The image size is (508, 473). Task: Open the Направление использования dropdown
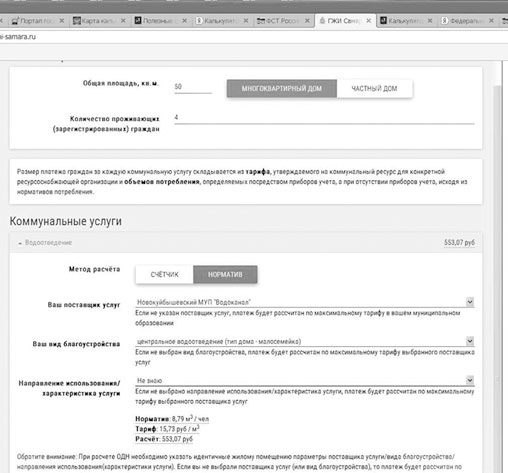[x=305, y=380]
